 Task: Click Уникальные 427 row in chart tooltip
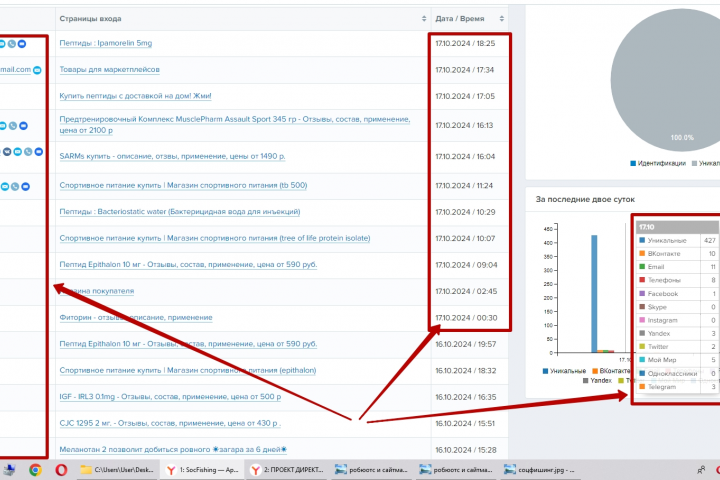click(x=677, y=240)
